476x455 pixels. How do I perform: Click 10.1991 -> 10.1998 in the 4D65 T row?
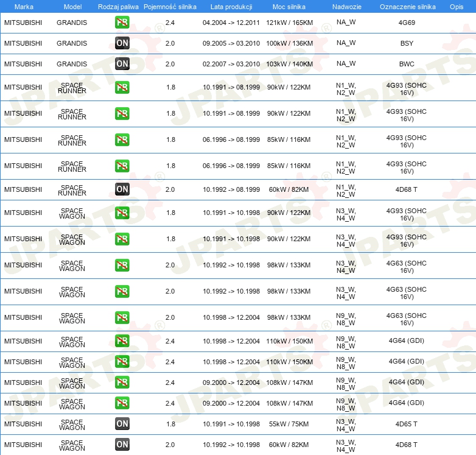tap(231, 424)
